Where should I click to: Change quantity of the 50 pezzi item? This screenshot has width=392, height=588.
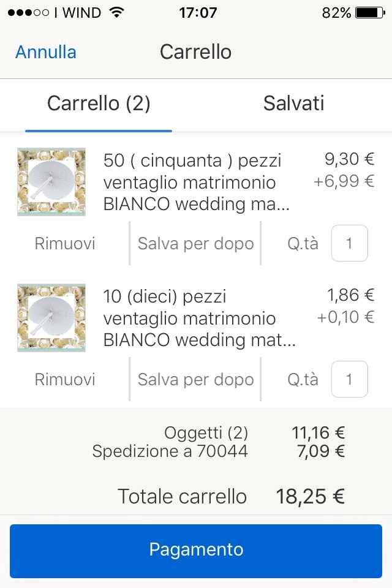349,244
